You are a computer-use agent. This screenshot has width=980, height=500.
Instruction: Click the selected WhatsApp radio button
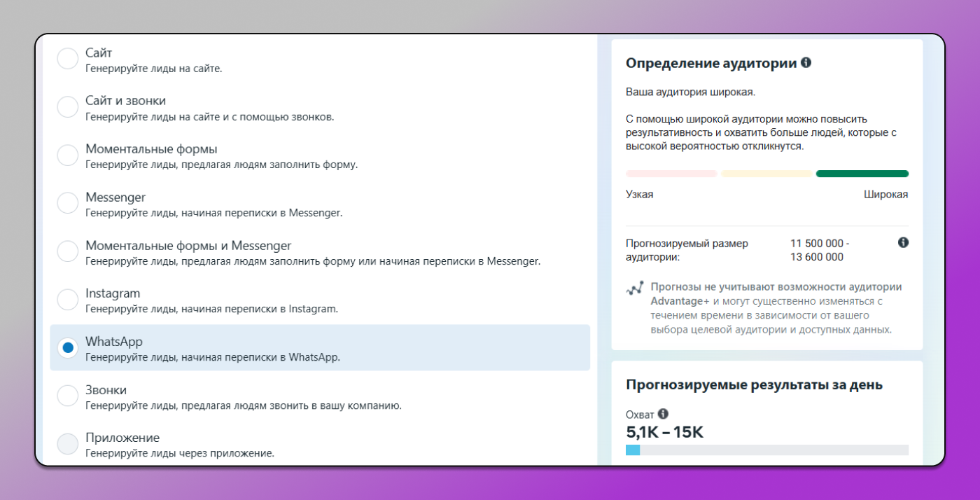[x=67, y=347]
